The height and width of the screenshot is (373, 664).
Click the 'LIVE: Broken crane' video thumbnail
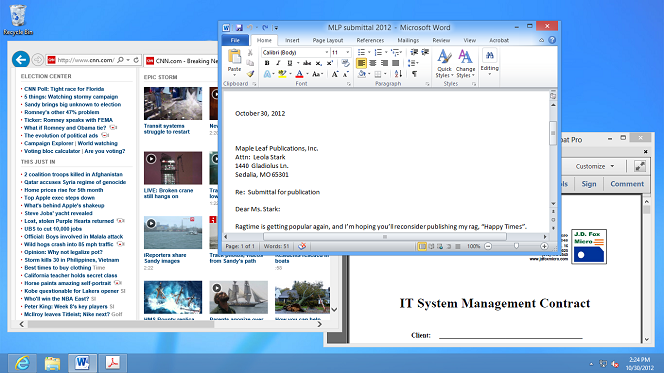[173, 168]
